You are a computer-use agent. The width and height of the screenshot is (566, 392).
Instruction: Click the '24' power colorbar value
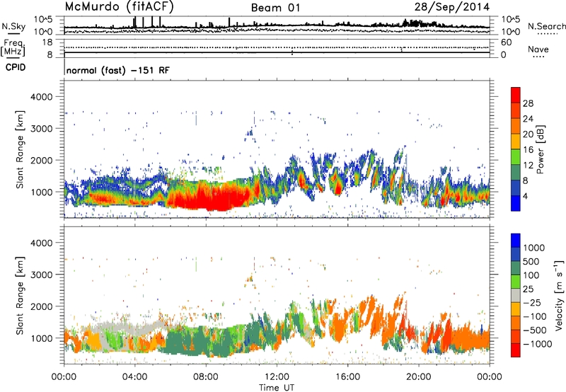click(x=528, y=119)
